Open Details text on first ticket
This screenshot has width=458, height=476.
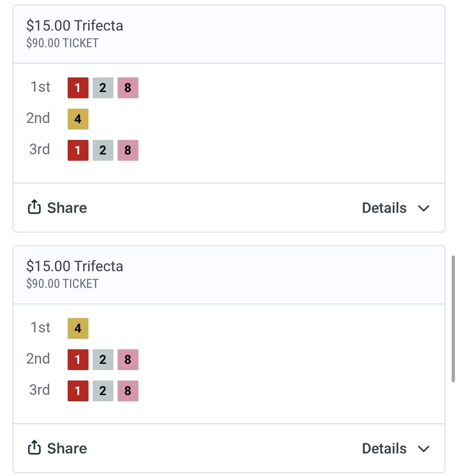[384, 208]
